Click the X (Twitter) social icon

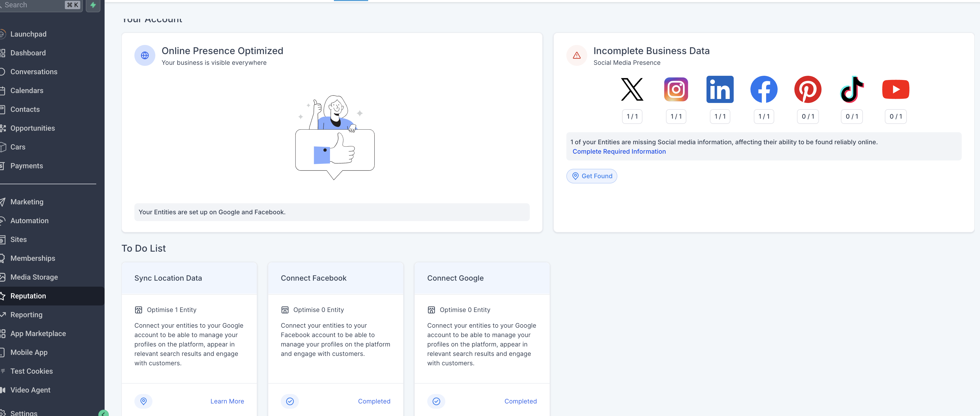tap(632, 89)
